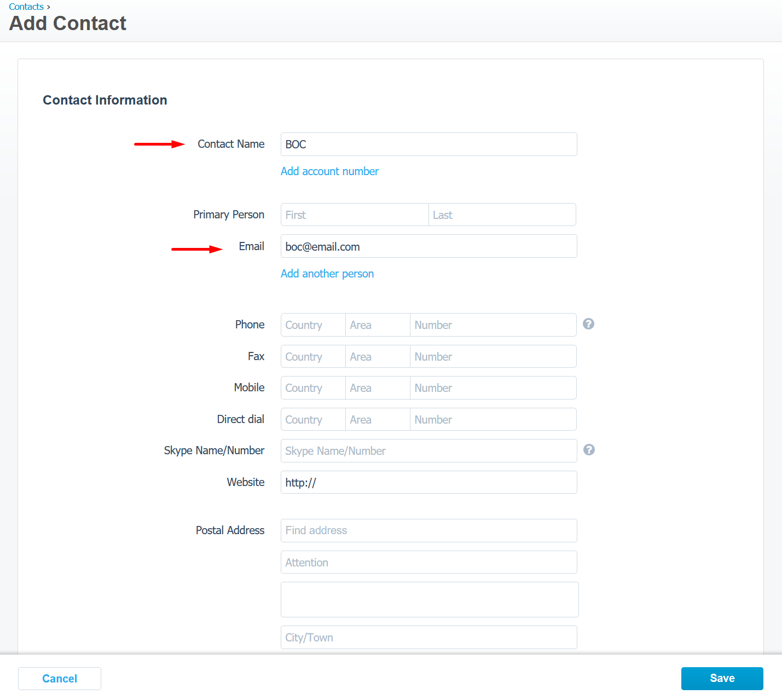
Task: Click Add another person link
Action: pyautogui.click(x=327, y=274)
